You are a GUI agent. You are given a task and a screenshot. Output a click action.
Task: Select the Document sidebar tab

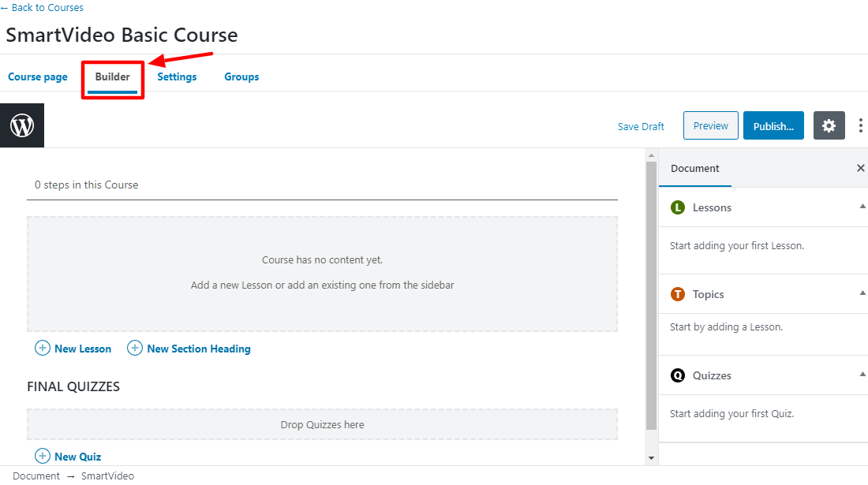point(694,168)
